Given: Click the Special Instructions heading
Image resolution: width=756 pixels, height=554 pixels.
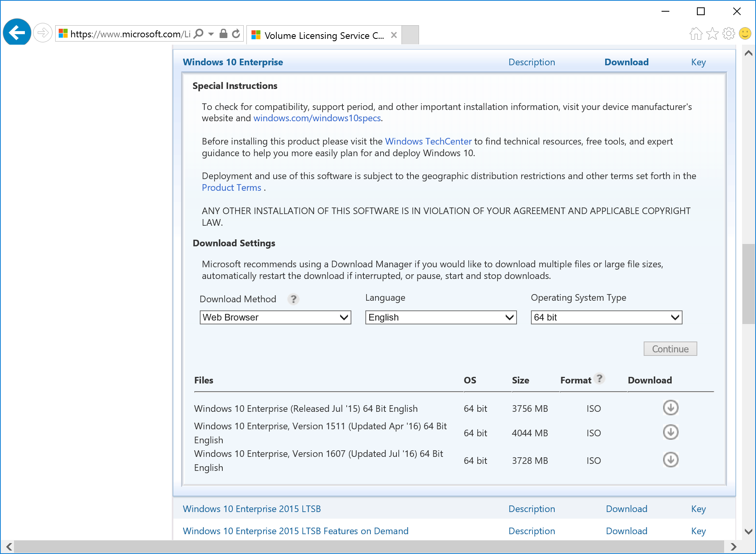Looking at the screenshot, I should pyautogui.click(x=235, y=86).
